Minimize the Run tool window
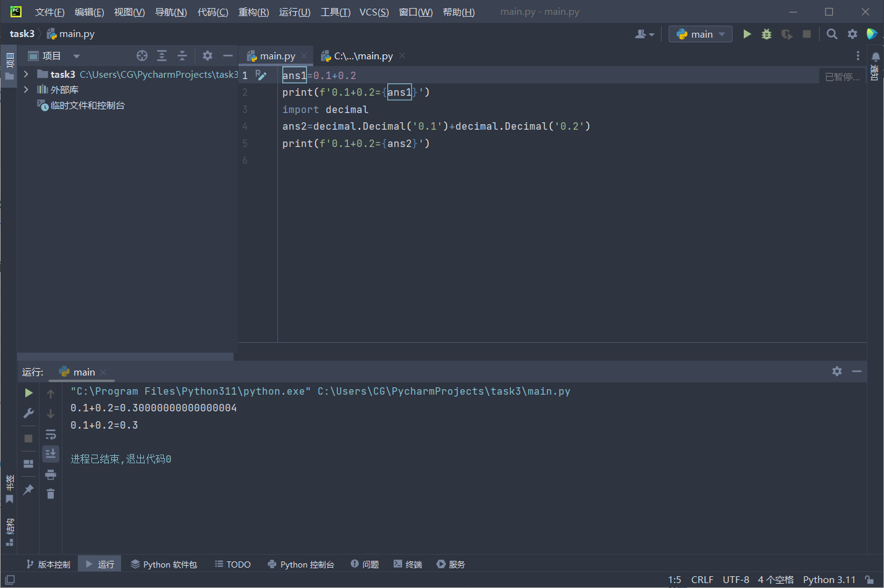The height and width of the screenshot is (588, 884). pos(857,371)
